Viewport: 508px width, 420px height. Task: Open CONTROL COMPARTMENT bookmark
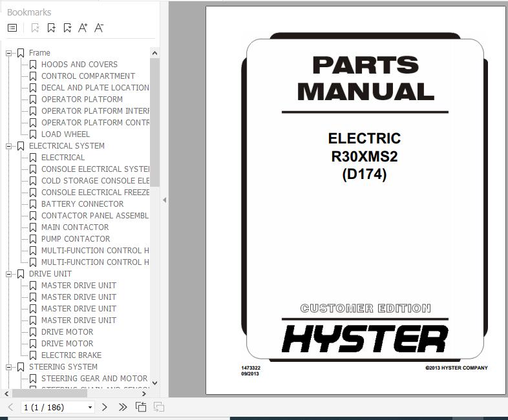88,76
